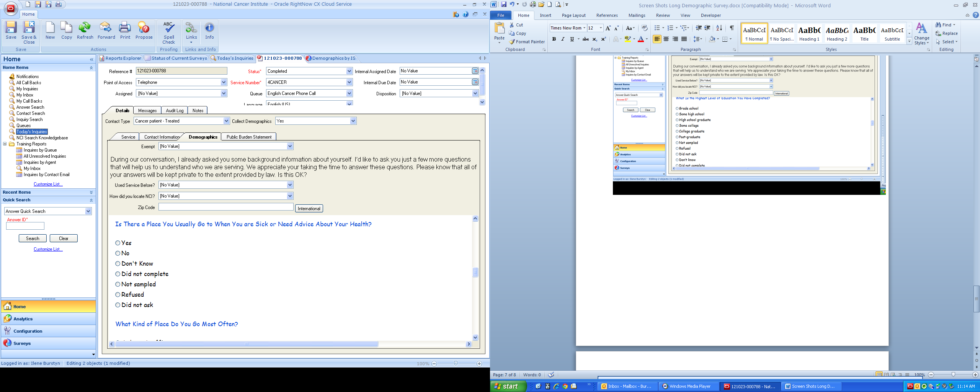The image size is (980, 392).
Task: Apply Italic formatting in Word
Action: [563, 39]
